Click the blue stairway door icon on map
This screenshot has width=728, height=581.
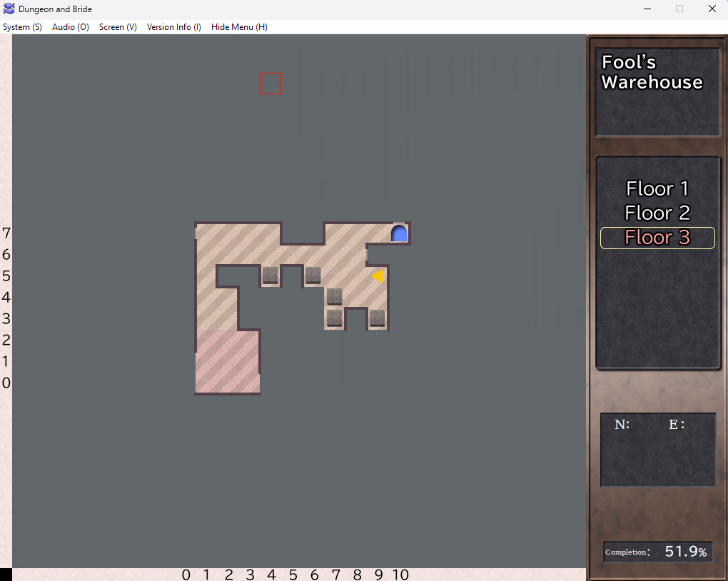[x=399, y=233]
